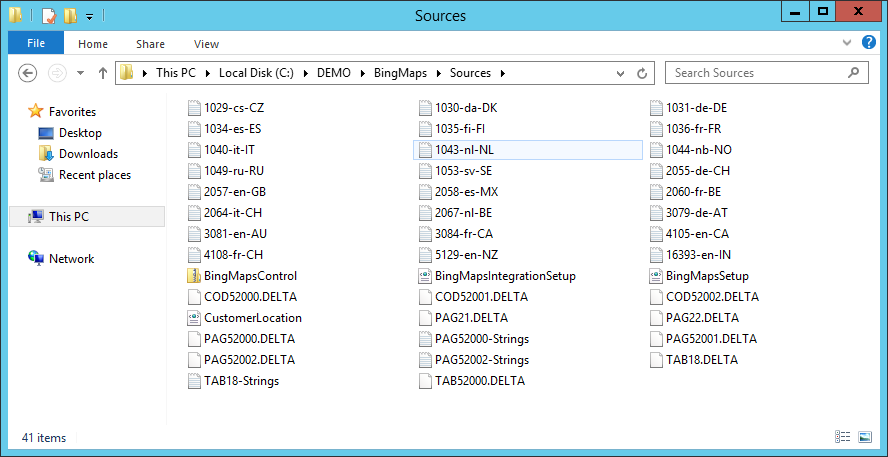The width and height of the screenshot is (888, 457).
Task: Switch to the View ribbon tab
Action: 206,44
